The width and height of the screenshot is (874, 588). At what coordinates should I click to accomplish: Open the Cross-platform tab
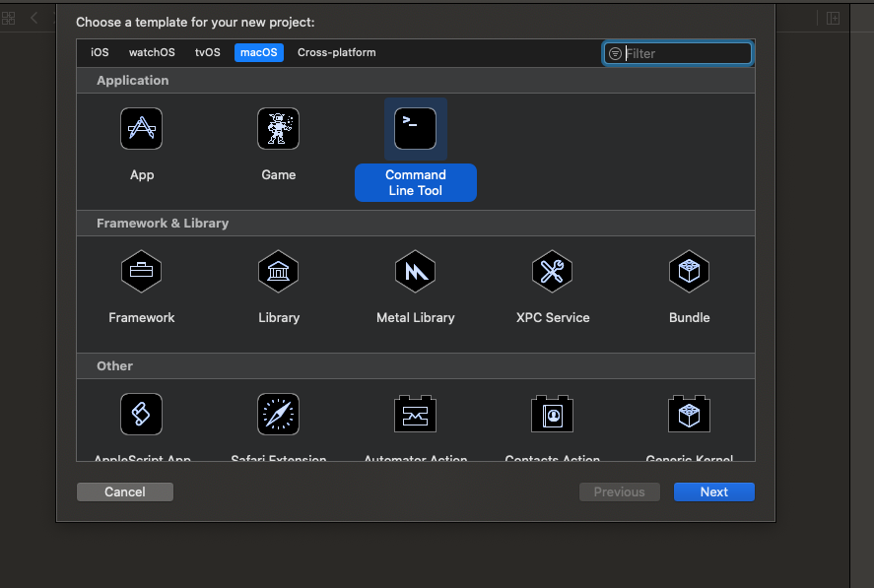pyautogui.click(x=337, y=52)
